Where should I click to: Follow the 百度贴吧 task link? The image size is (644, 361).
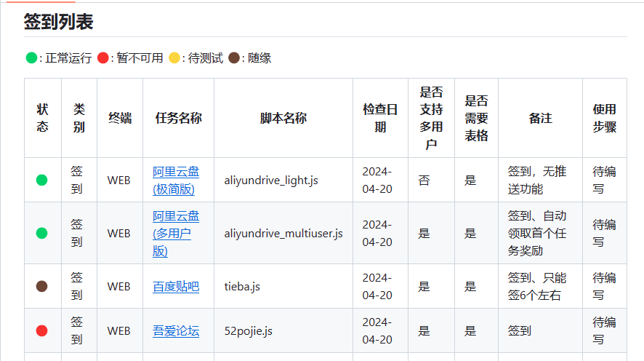pyautogui.click(x=176, y=287)
